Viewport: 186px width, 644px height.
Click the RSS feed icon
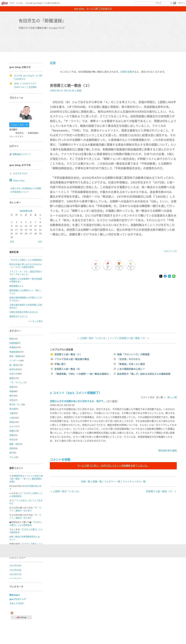click(x=12, y=613)
